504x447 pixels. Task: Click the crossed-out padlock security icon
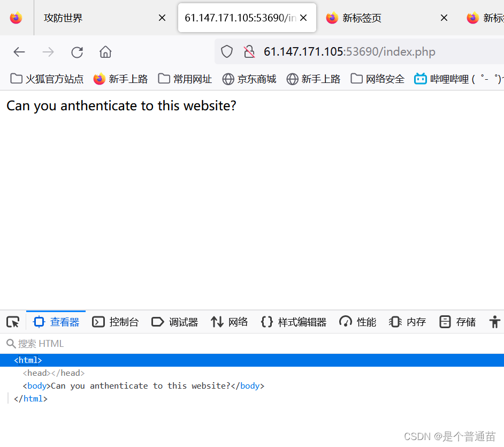point(249,51)
